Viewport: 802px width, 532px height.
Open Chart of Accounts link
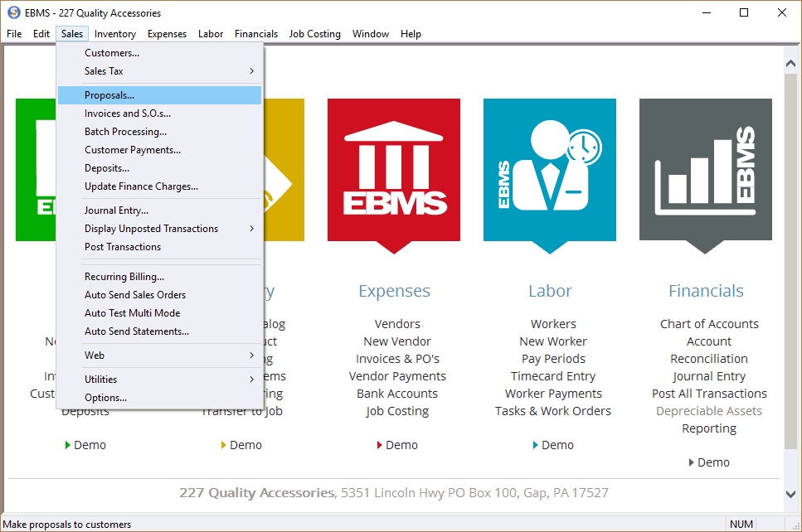(709, 324)
